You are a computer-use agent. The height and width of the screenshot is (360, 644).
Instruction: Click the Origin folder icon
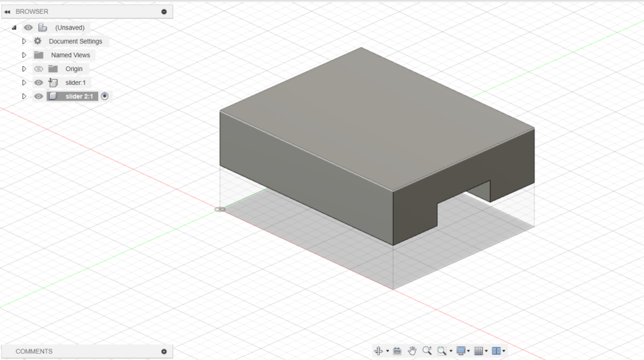[53, 68]
